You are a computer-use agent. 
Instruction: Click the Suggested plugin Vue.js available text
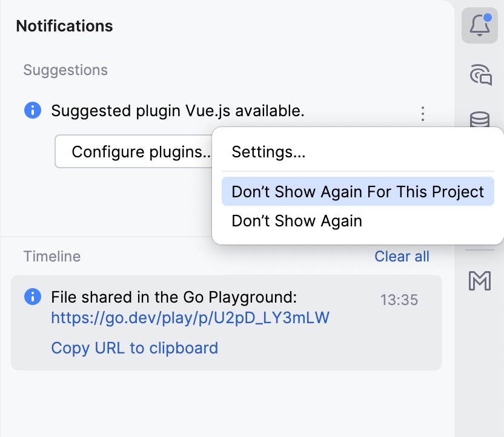177,111
